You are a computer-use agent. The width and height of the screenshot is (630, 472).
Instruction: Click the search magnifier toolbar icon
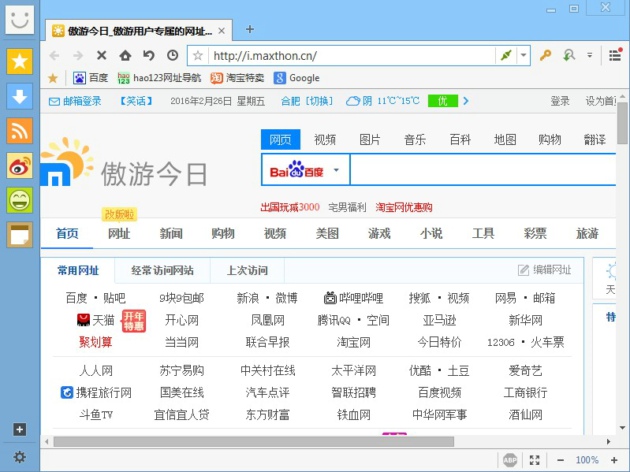pos(569,55)
